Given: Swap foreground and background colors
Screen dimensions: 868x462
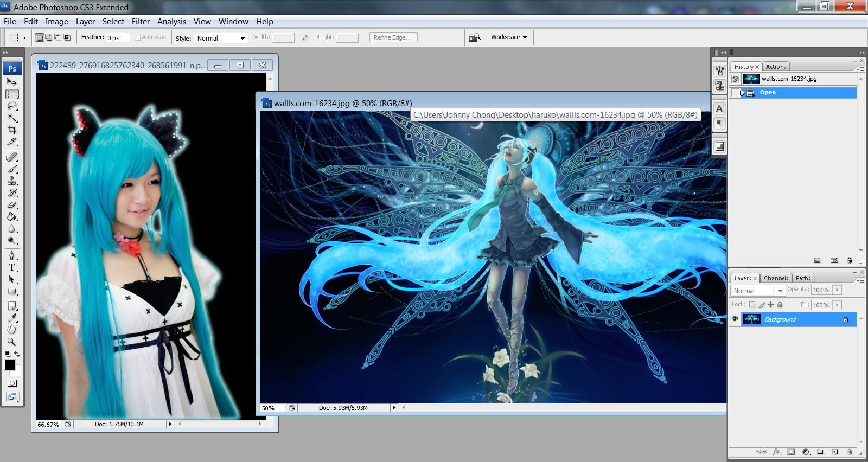Looking at the screenshot, I should (x=17, y=354).
